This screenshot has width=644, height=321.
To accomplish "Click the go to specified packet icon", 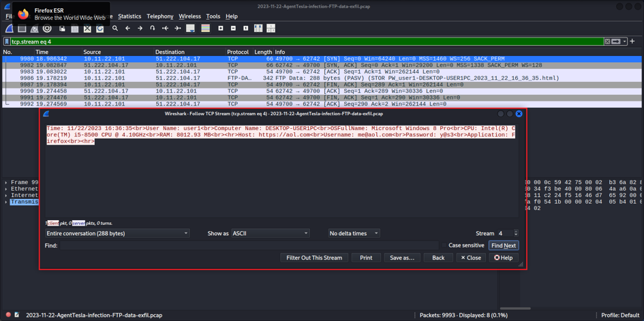I will tap(153, 29).
